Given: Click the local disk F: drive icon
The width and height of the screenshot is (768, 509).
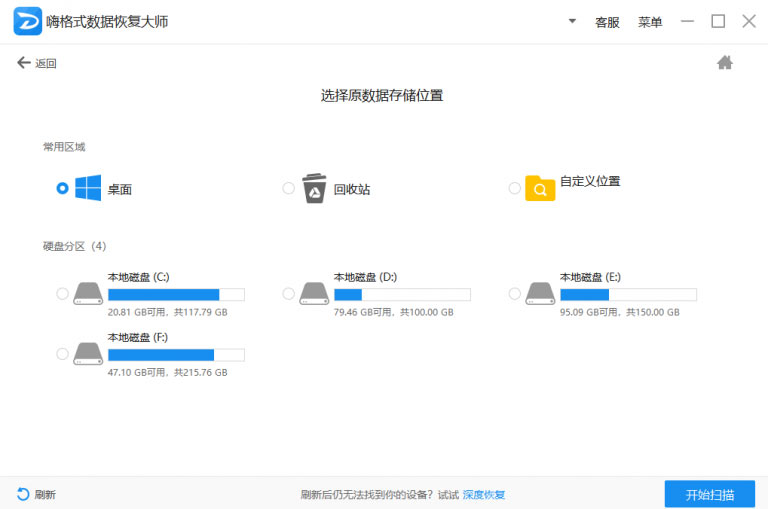Looking at the screenshot, I should coord(88,354).
